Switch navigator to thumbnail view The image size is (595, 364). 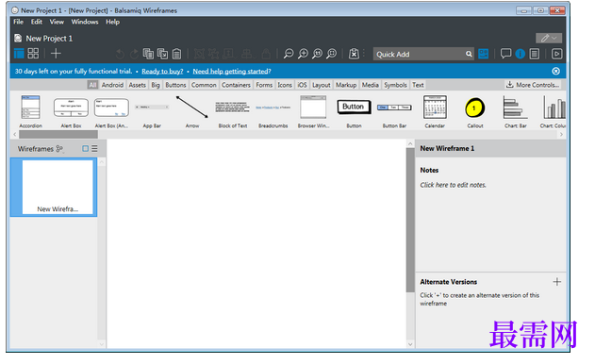click(x=86, y=149)
